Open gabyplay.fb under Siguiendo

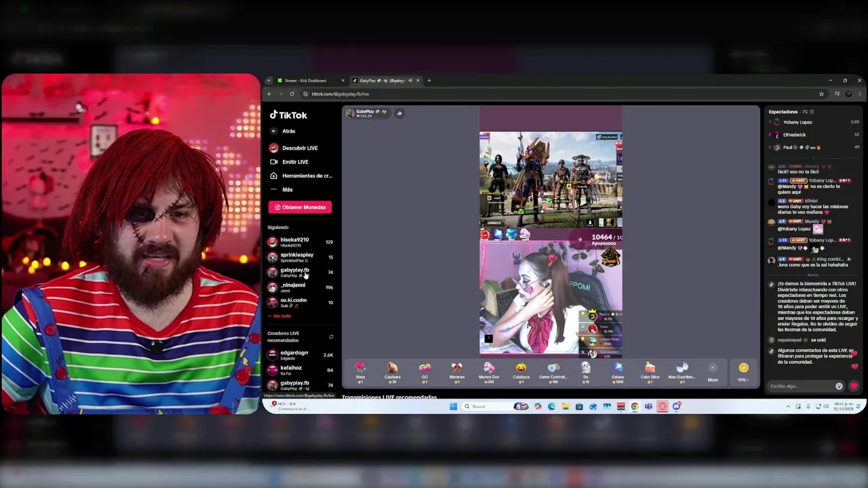point(300,272)
